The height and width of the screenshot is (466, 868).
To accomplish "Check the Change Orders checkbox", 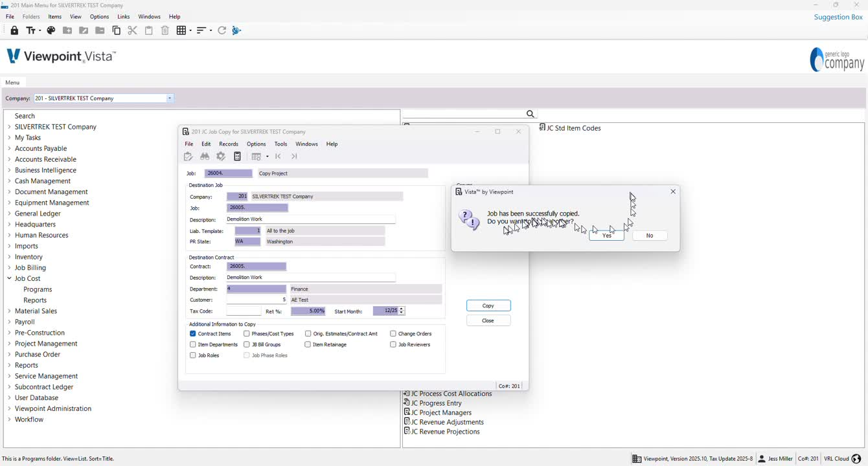I will [x=393, y=334].
